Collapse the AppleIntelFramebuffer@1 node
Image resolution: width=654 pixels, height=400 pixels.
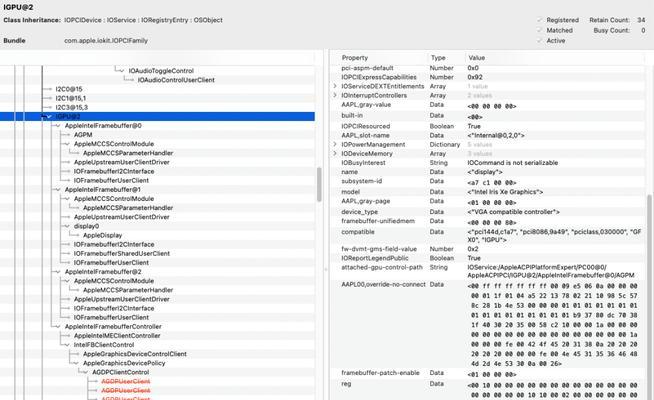click(58, 189)
